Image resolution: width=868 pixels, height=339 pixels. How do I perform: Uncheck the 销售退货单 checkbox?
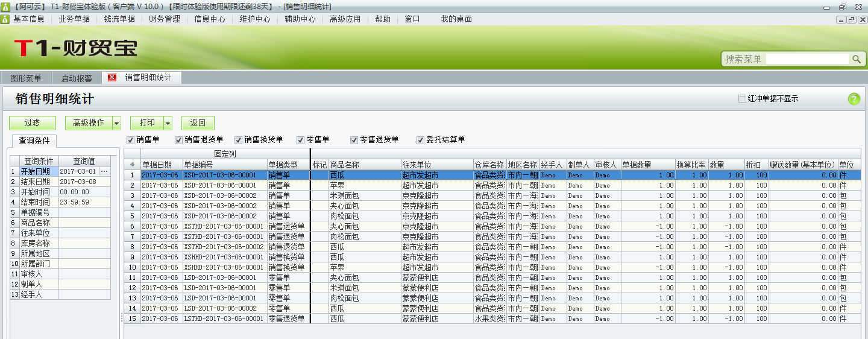[x=178, y=140]
